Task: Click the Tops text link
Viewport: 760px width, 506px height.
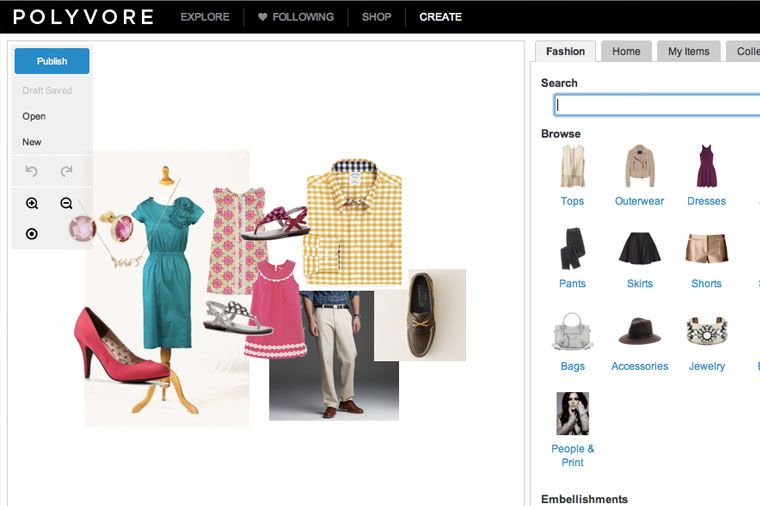Action: pos(572,201)
